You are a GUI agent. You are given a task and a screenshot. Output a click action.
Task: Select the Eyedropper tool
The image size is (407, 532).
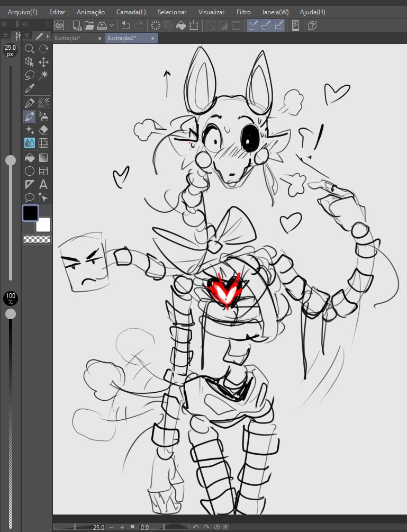[30, 88]
